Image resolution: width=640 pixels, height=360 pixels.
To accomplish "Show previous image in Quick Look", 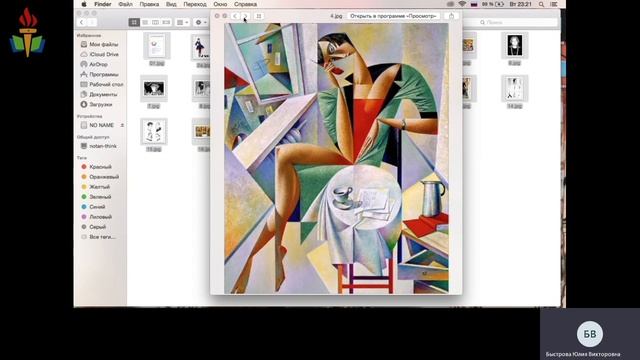I will coord(235,16).
